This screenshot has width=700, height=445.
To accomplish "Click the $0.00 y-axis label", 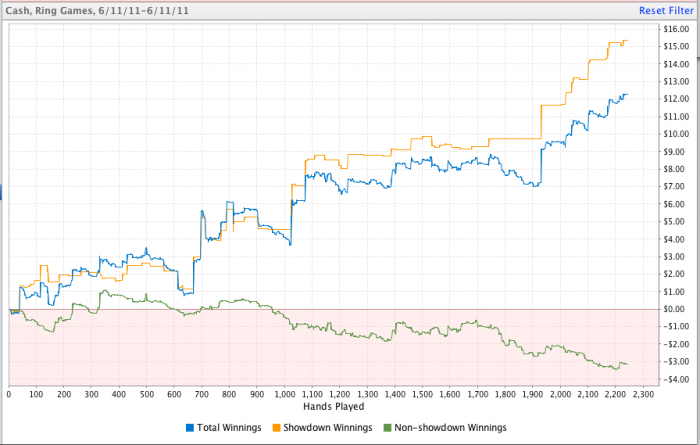I will (x=676, y=309).
